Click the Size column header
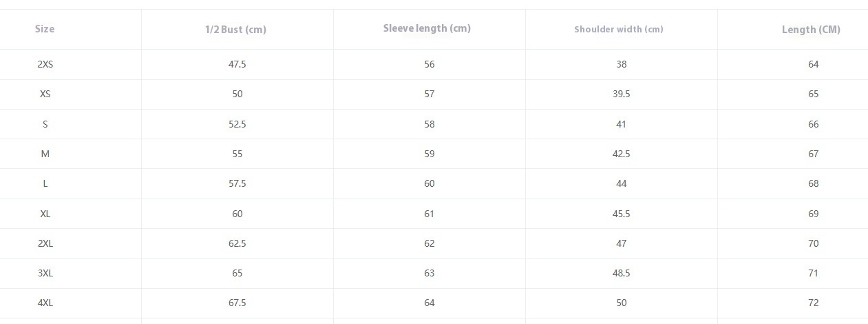The height and width of the screenshot is (324, 868). point(45,29)
